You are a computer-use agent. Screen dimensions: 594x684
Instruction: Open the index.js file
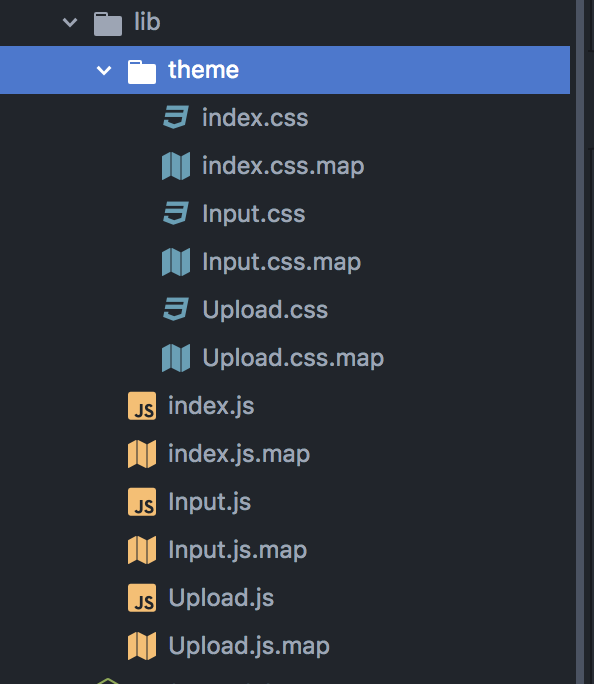[211, 407]
